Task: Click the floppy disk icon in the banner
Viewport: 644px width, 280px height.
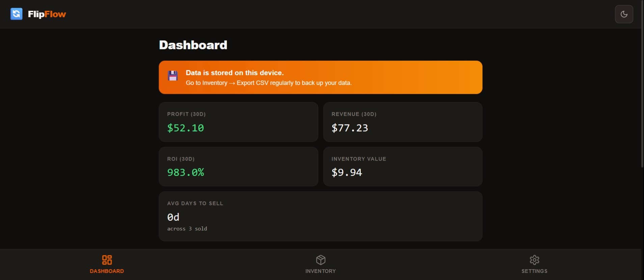Action: pyautogui.click(x=172, y=76)
